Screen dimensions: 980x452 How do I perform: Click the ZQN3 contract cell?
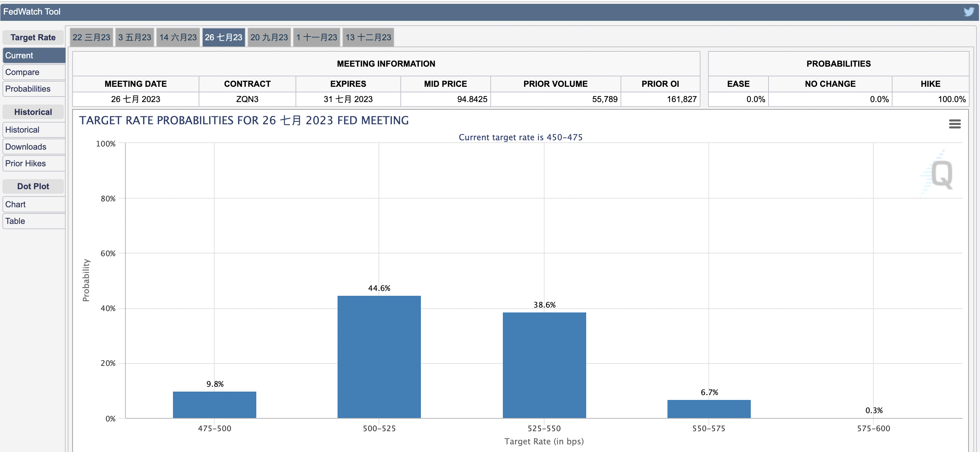tap(247, 99)
